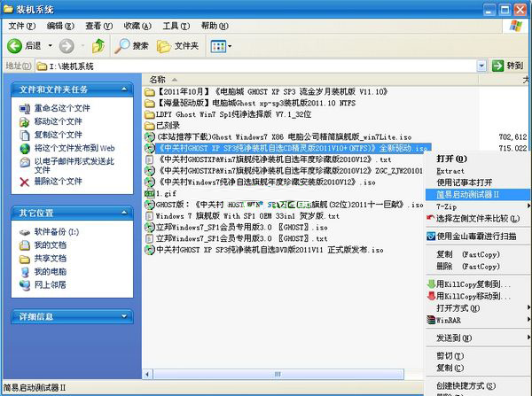The height and width of the screenshot is (396, 532).
Task: Click the publish file to Web icon
Action: pos(25,148)
